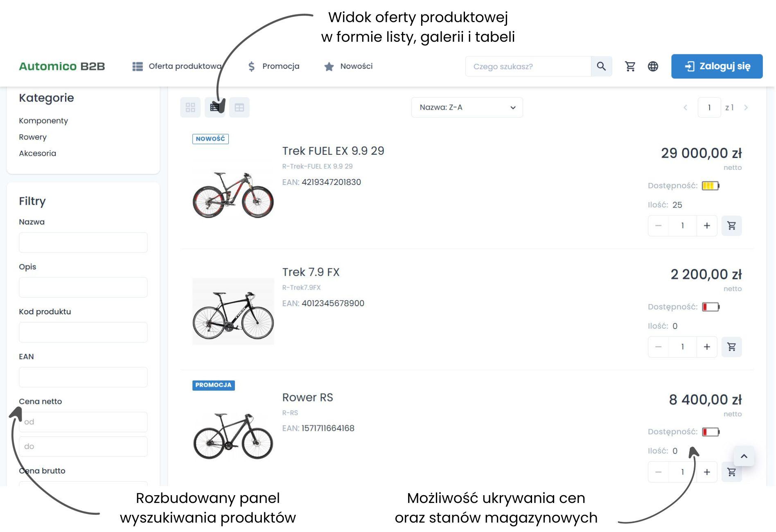Add Trek FUEL EX 9.9 29 to cart

(x=731, y=225)
